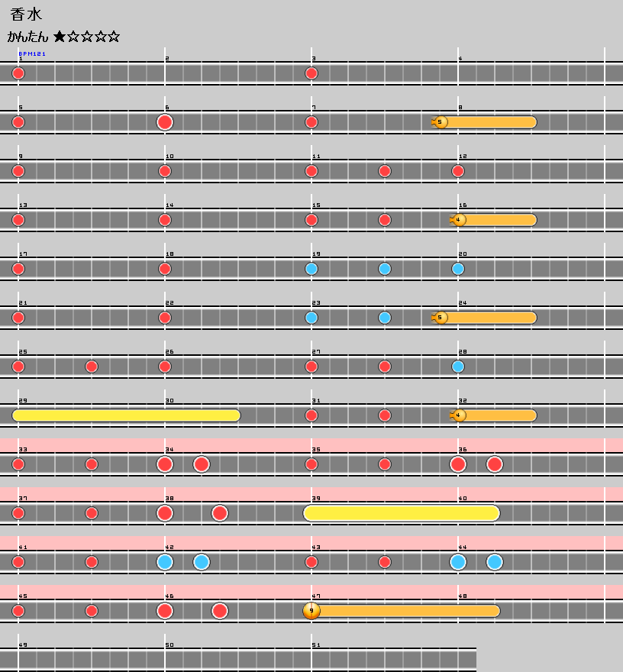623x672 pixels.
Task: Click the balloon note head in measure 8
Action: 441,122
